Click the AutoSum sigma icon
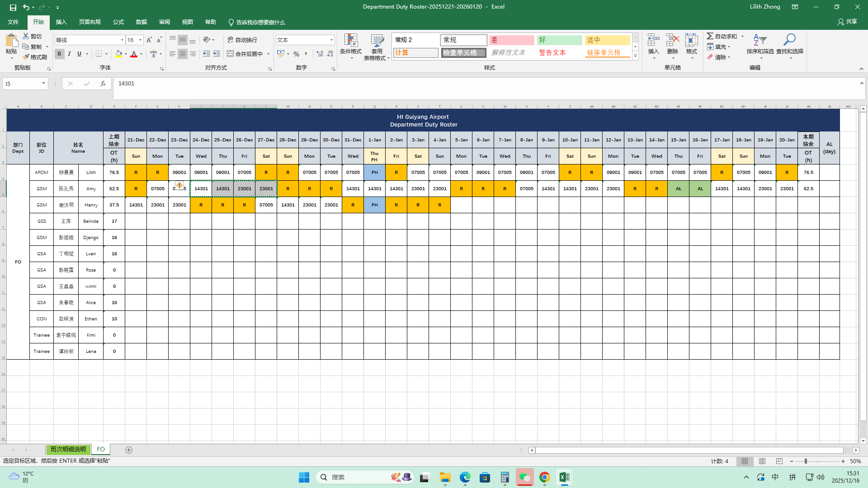The image size is (868, 488). pyautogui.click(x=710, y=36)
